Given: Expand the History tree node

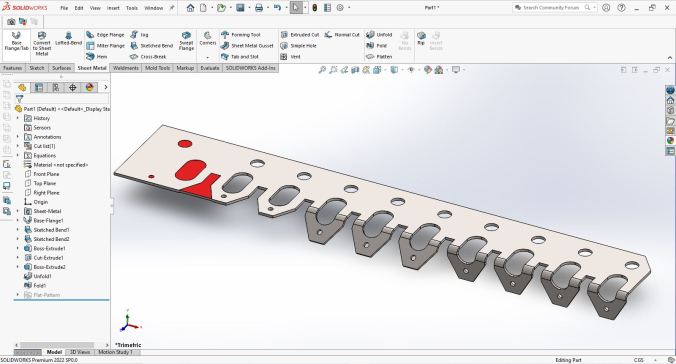Looking at the screenshot, I should (x=18, y=118).
